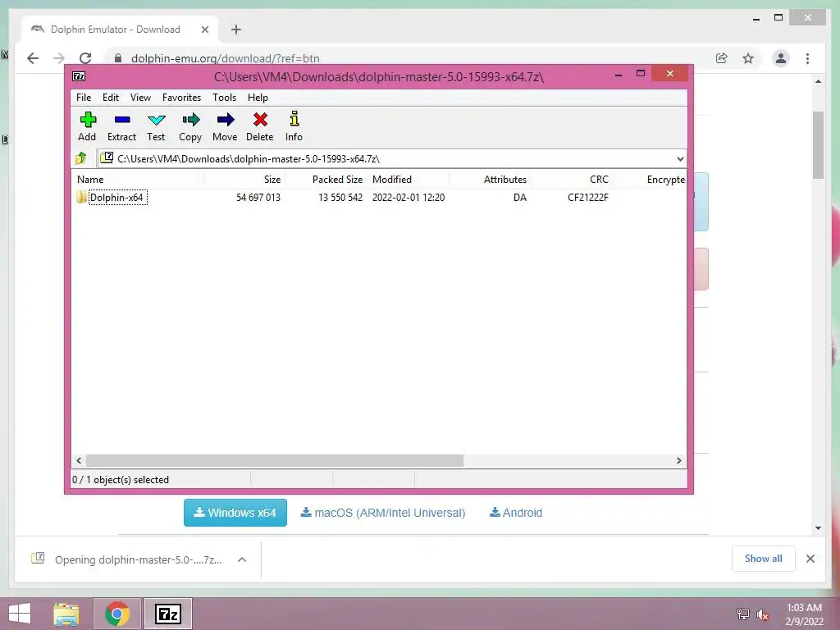
Task: Open the Tools menu
Action: [224, 98]
